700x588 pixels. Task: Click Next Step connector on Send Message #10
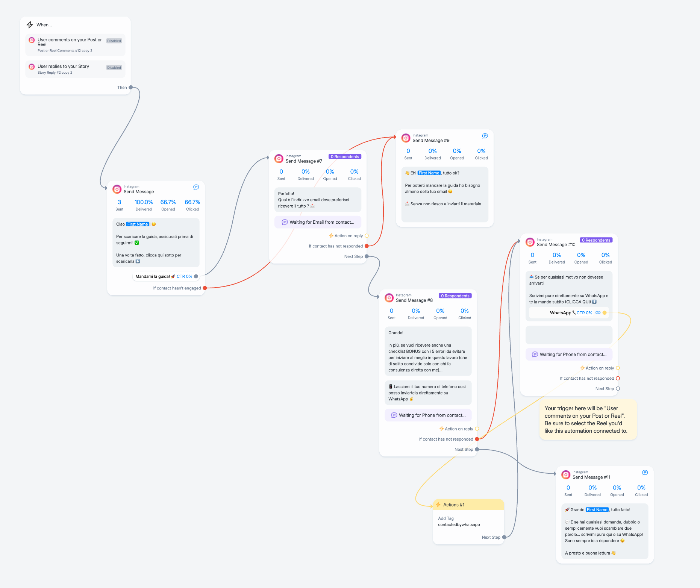point(618,389)
